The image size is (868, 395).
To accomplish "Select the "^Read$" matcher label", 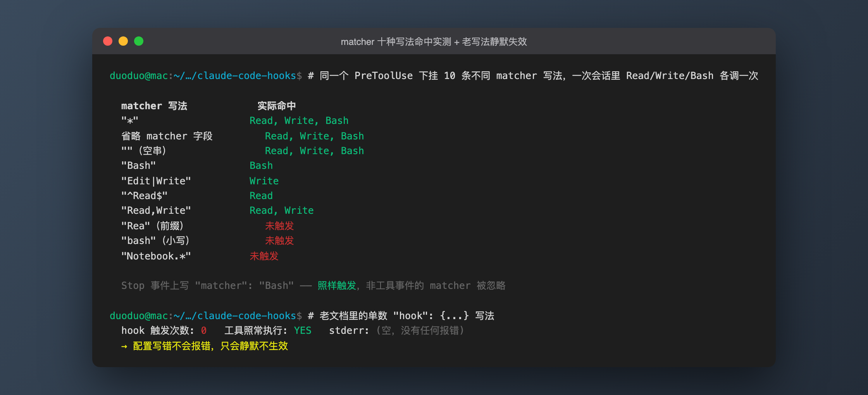I will [x=145, y=196].
